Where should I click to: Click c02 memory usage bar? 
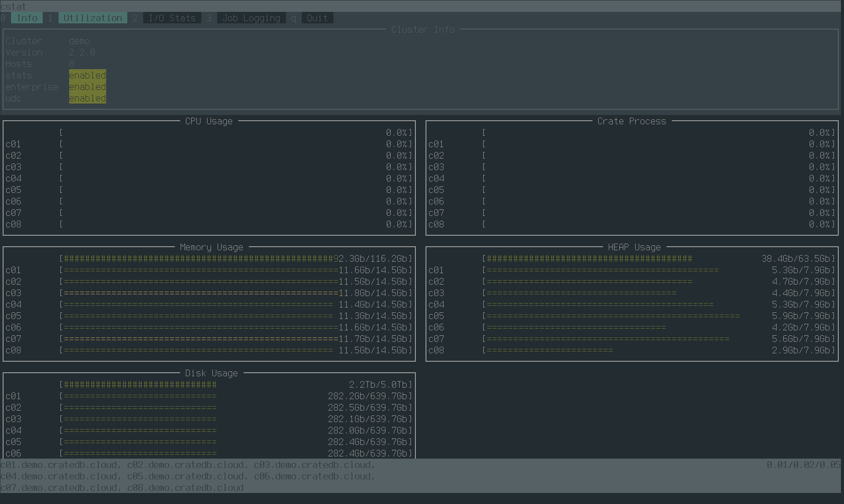point(236,282)
